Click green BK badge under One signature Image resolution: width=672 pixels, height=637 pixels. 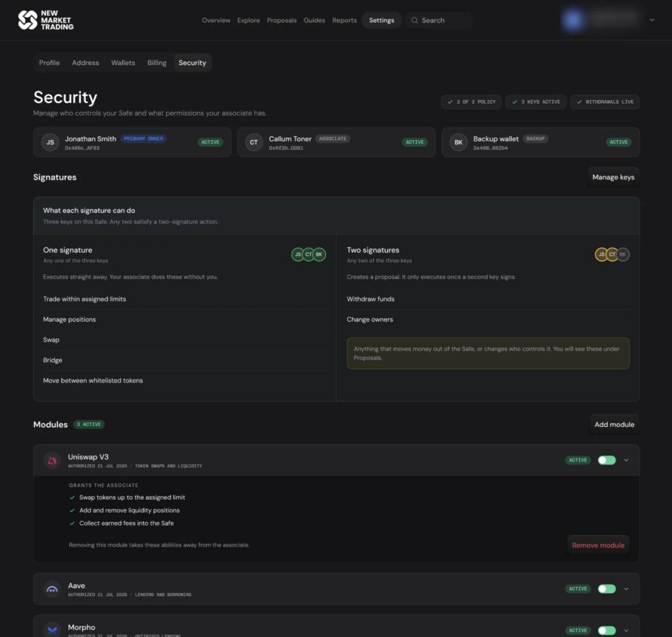click(319, 254)
